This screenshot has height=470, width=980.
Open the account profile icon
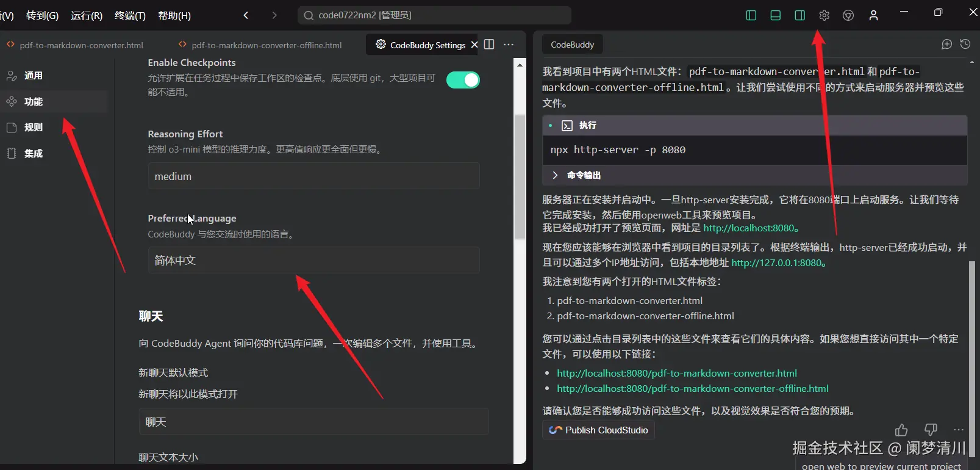(x=873, y=15)
